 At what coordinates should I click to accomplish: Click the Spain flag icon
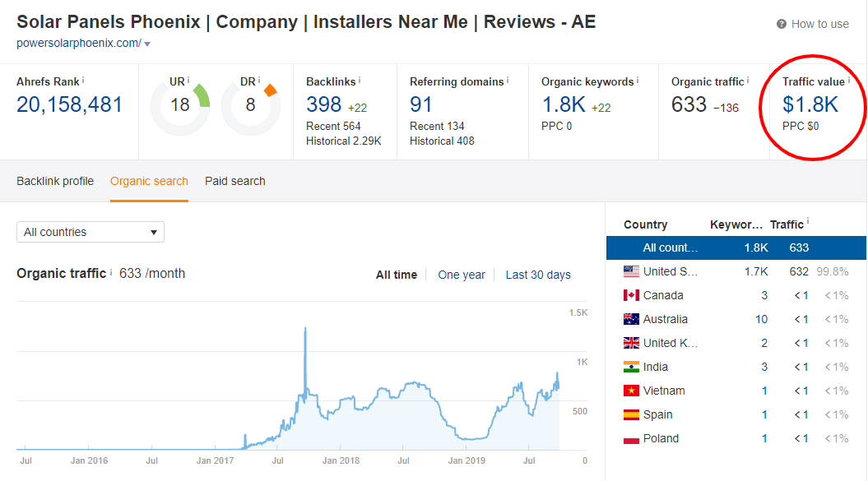(631, 414)
